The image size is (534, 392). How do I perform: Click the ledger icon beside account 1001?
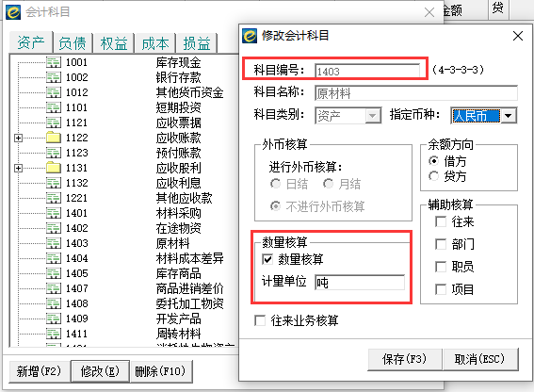click(x=54, y=62)
